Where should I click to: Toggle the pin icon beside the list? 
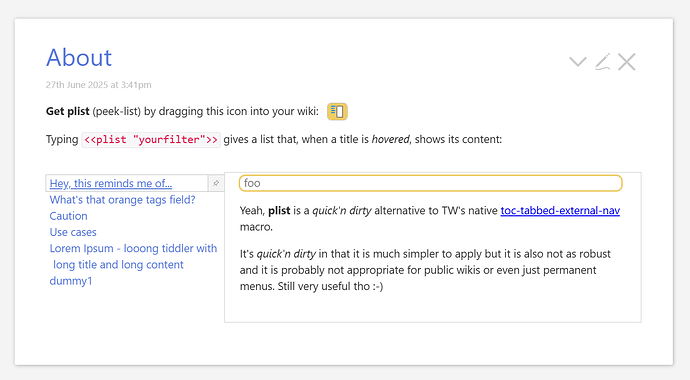[216, 183]
